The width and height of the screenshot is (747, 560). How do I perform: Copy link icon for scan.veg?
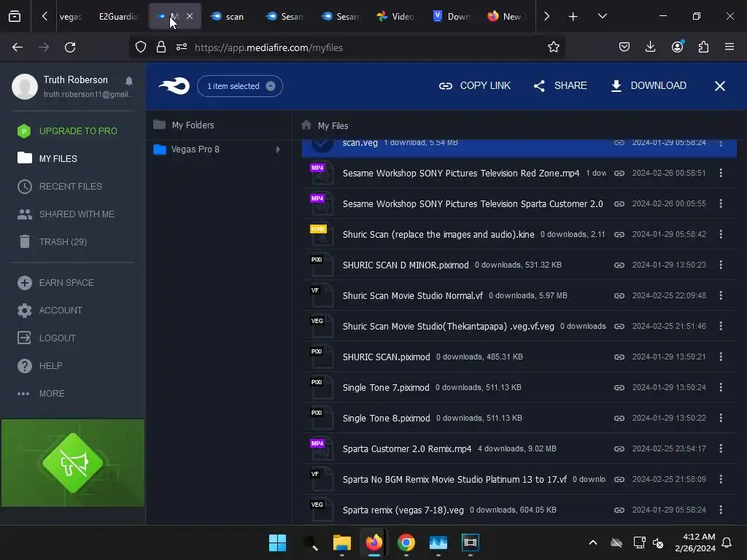tap(619, 142)
